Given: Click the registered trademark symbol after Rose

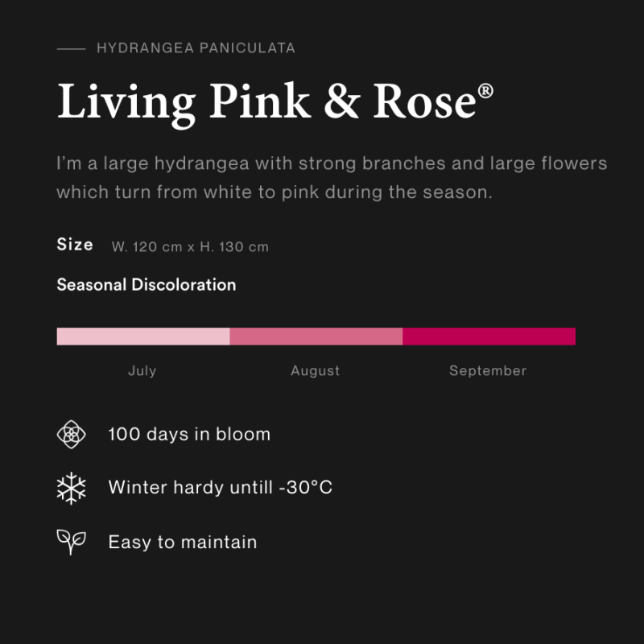Looking at the screenshot, I should [485, 92].
